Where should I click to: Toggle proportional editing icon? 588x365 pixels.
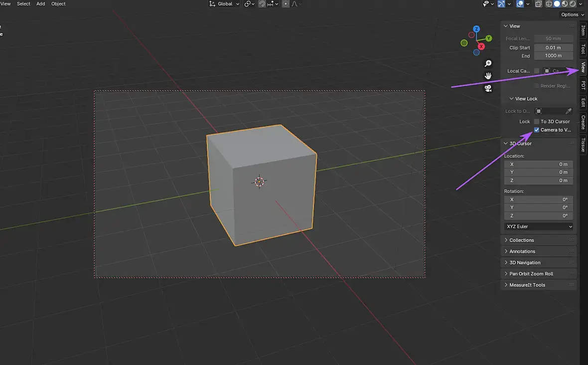pyautogui.click(x=286, y=4)
